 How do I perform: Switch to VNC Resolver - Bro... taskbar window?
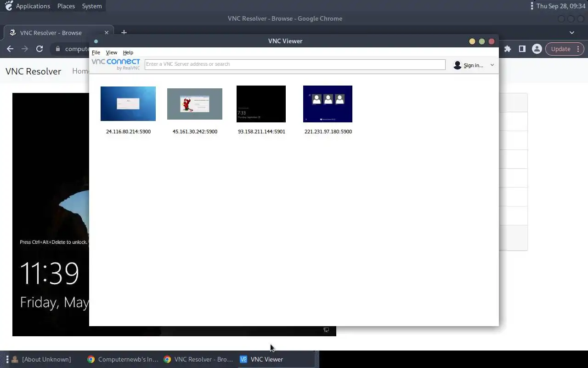pos(199,359)
